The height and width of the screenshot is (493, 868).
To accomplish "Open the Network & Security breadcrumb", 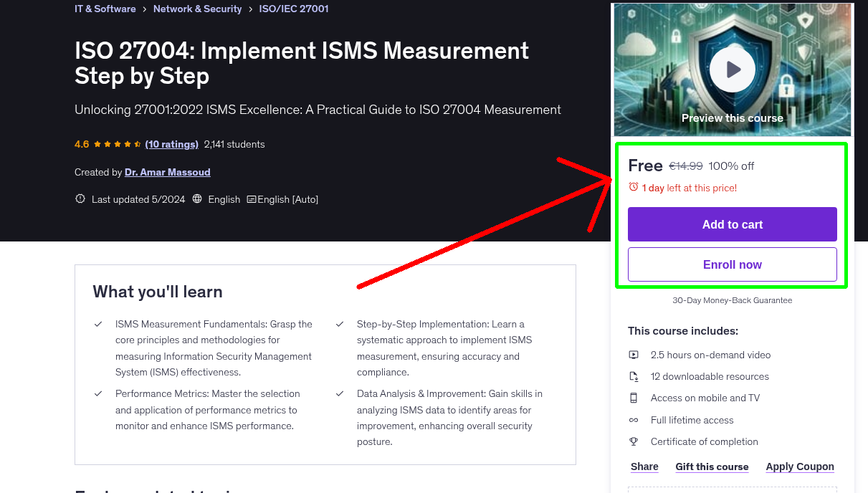I will [197, 9].
